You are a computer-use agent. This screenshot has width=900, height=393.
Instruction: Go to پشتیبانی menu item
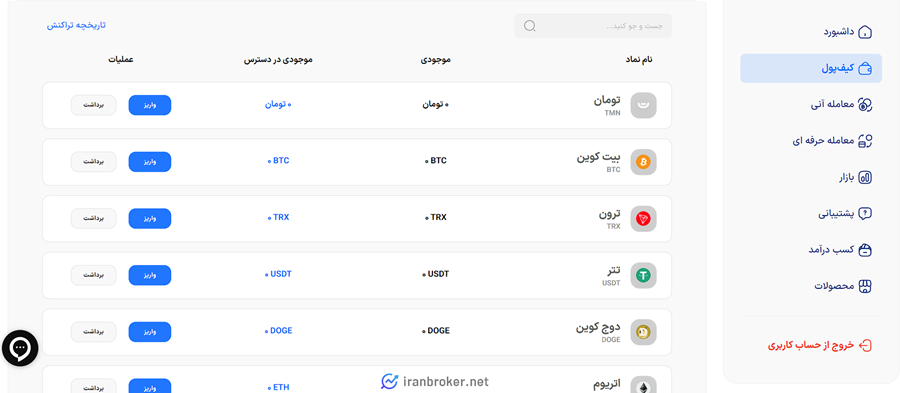tap(836, 213)
